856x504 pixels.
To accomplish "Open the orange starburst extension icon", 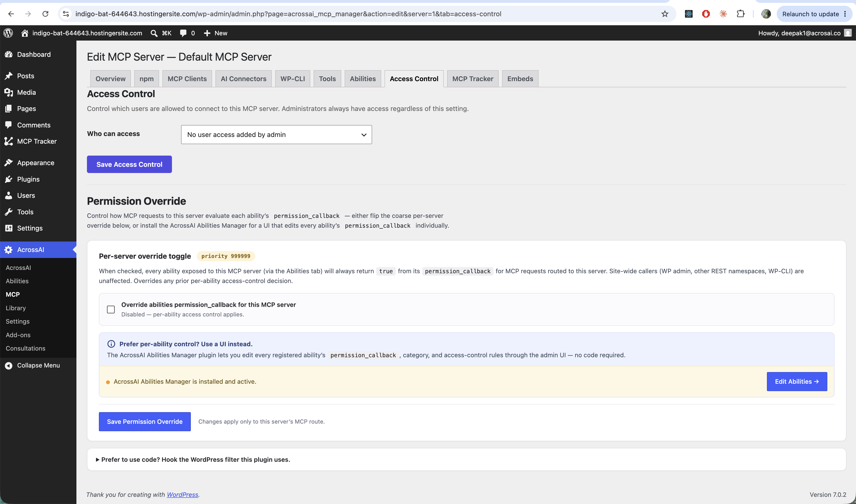I will click(x=723, y=14).
